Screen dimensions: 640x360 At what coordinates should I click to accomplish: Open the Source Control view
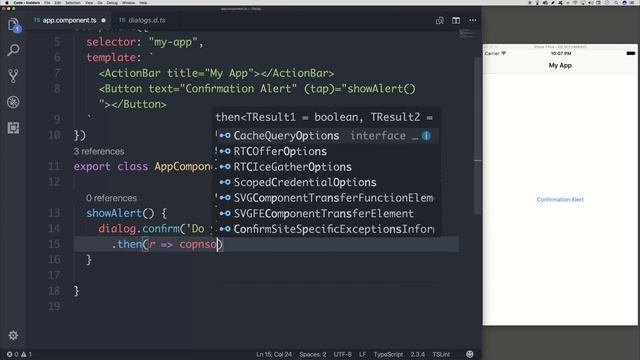pyautogui.click(x=13, y=76)
